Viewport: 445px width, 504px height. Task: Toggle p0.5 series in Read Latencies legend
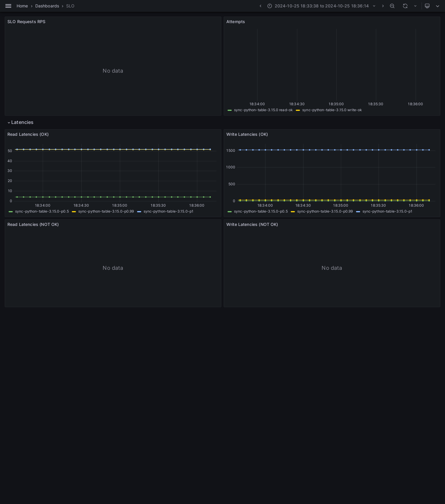42,211
